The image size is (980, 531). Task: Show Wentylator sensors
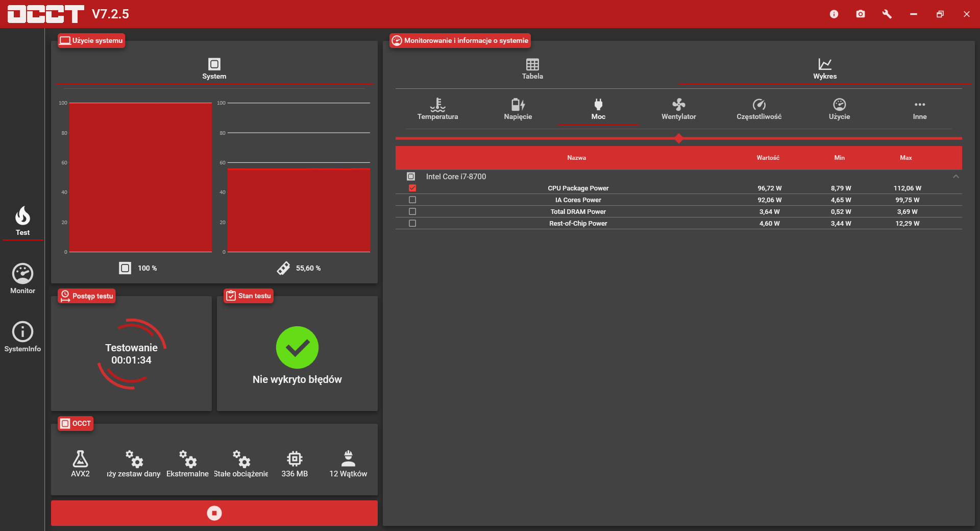(x=679, y=109)
